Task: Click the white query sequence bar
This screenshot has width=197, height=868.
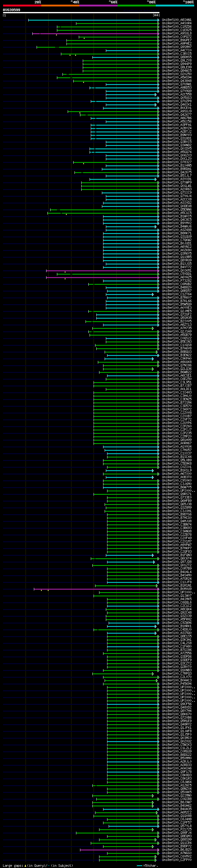Action: (x=81, y=12)
